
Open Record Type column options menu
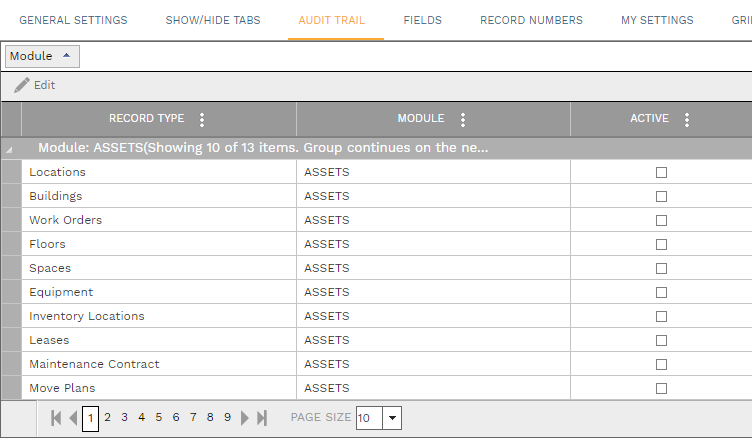tap(202, 120)
